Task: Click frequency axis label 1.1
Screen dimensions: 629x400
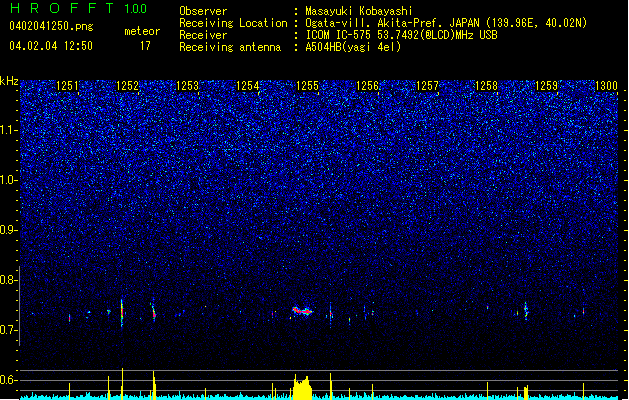Action: (x=8, y=130)
